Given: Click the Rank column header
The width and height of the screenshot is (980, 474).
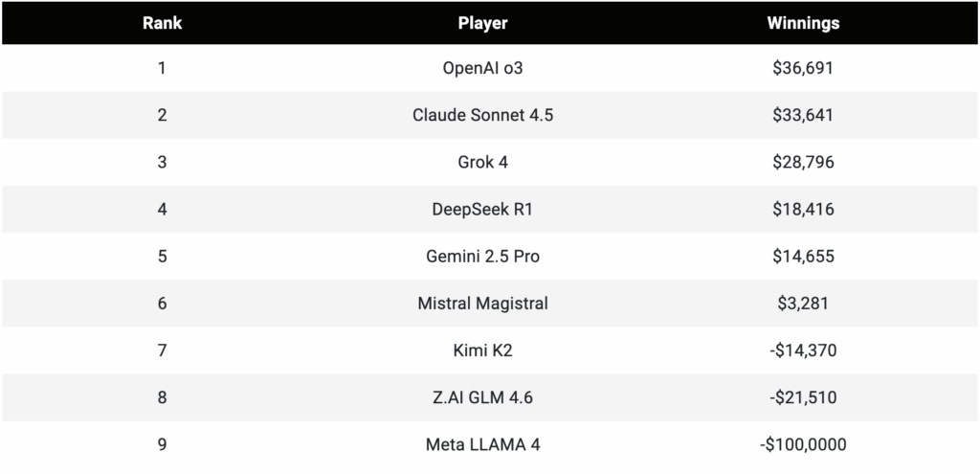Looking at the screenshot, I should pos(162,23).
